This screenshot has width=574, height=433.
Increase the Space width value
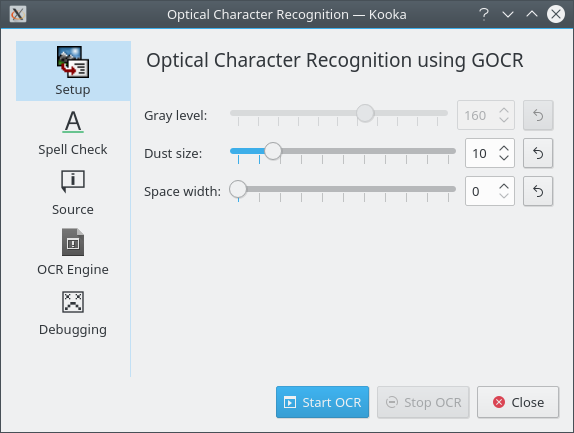point(504,187)
